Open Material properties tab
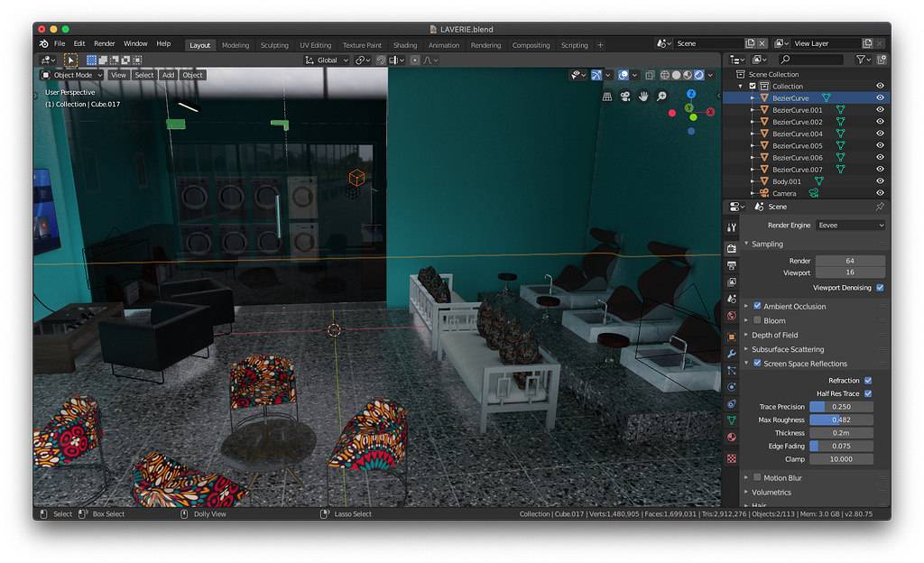 731,437
